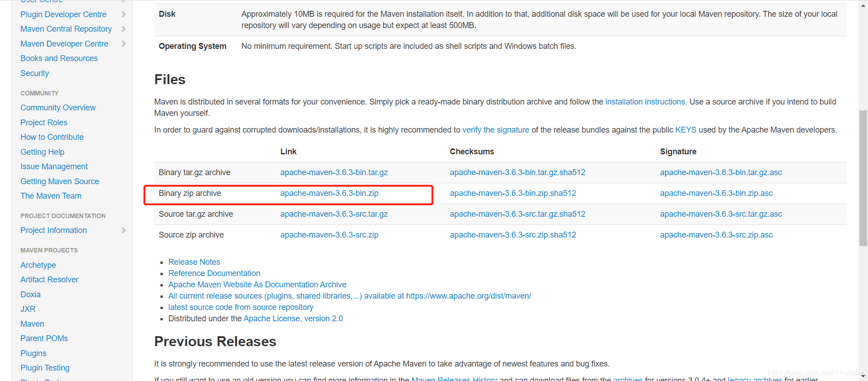Select the Signature column header
The height and width of the screenshot is (381, 868).
click(x=678, y=152)
